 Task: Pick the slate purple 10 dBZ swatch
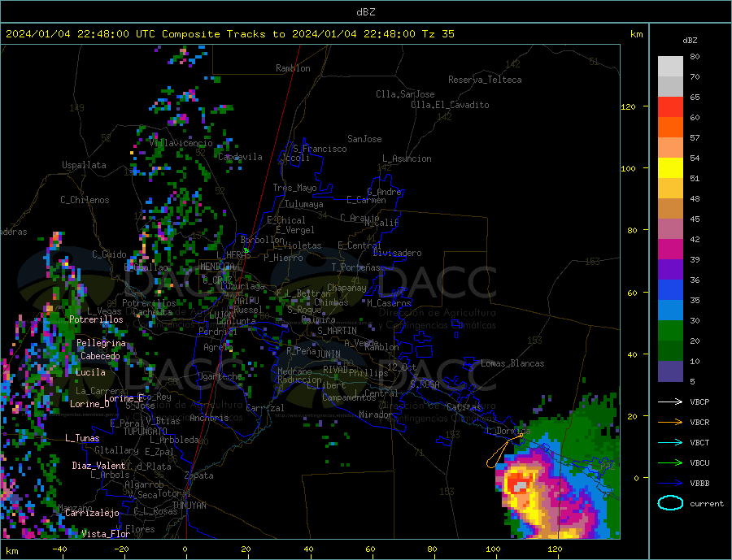click(x=670, y=371)
